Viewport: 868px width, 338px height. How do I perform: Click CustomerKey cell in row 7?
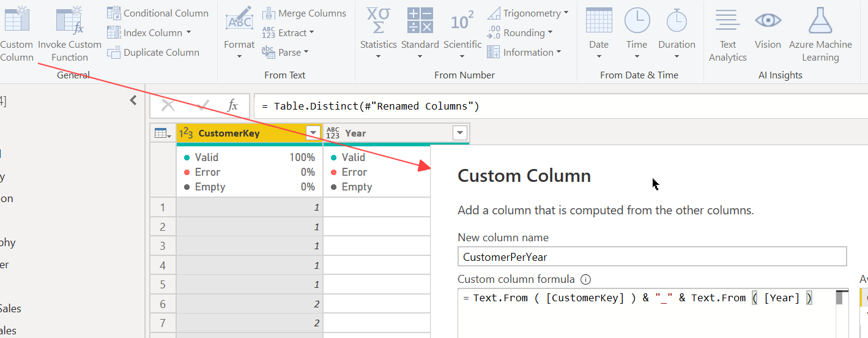[250, 323]
